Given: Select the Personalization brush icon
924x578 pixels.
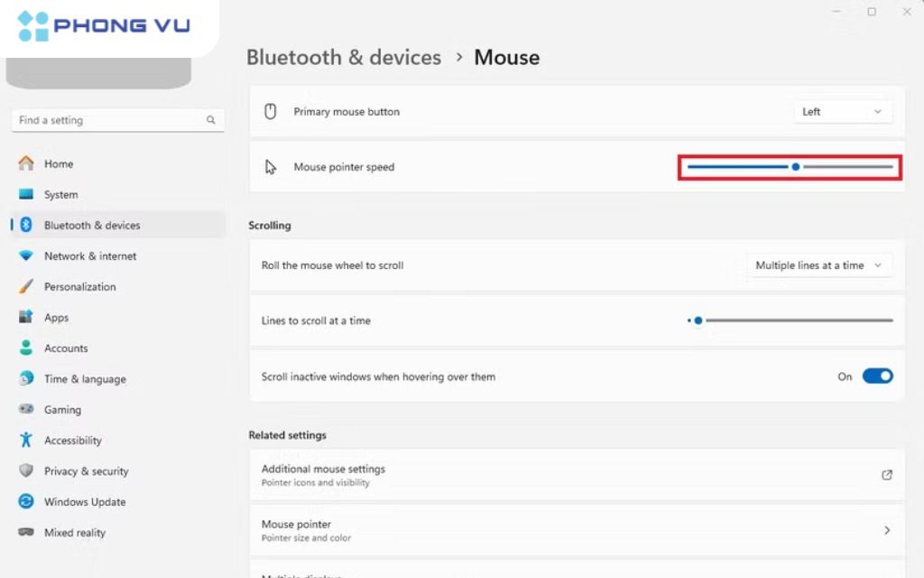Looking at the screenshot, I should coord(26,286).
